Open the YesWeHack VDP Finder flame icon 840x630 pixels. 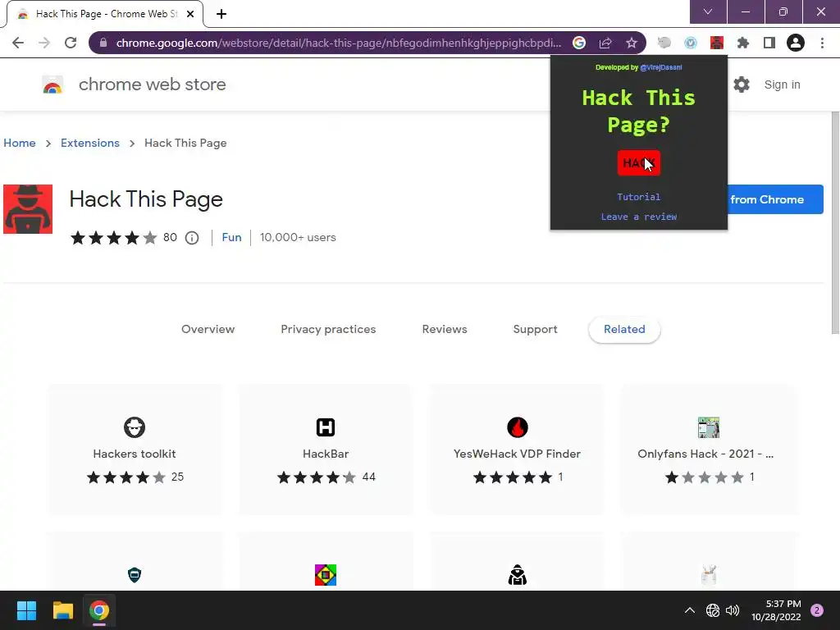coord(518,427)
